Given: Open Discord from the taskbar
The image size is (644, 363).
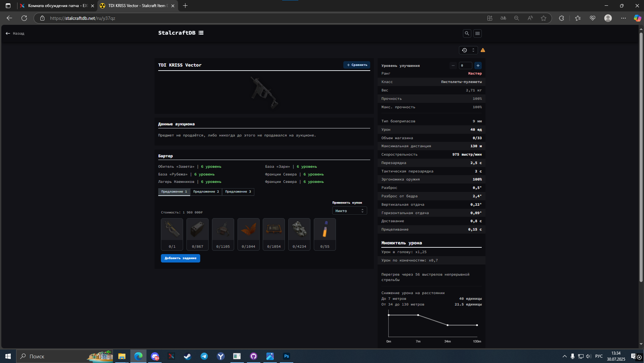Looking at the screenshot, I should click(x=155, y=356).
